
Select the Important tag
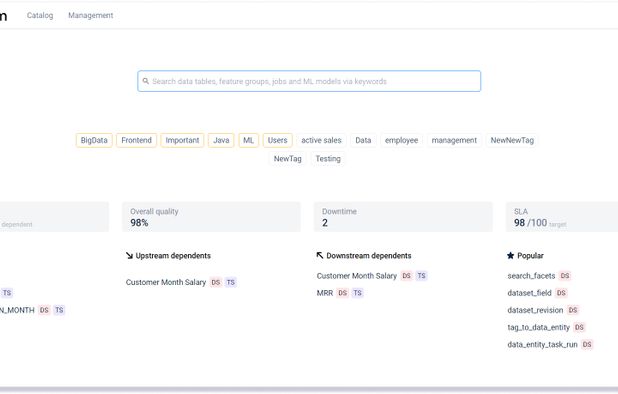(x=182, y=140)
